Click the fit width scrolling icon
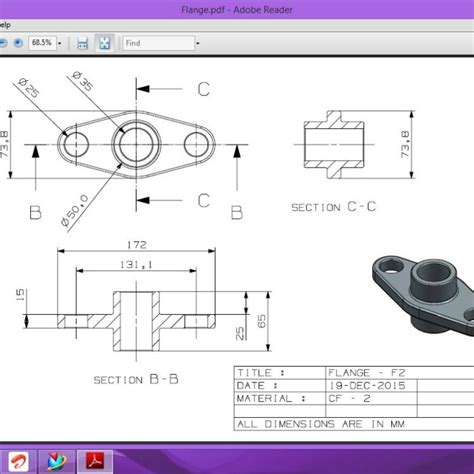The width and height of the screenshot is (474, 474). tap(82, 43)
